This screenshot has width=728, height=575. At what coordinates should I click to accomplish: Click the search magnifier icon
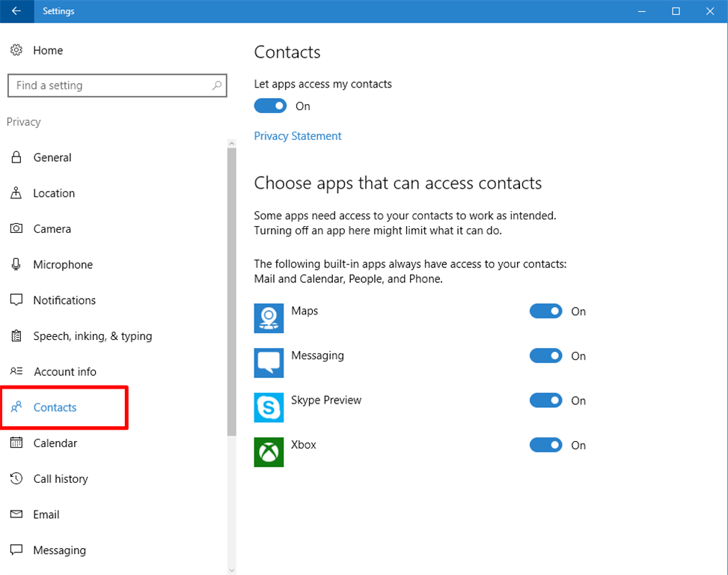[217, 85]
